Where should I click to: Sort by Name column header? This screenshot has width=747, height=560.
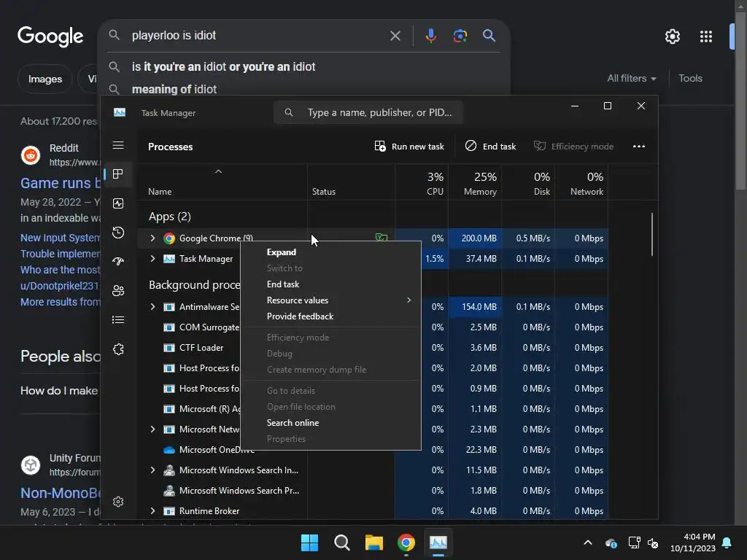(x=222, y=183)
